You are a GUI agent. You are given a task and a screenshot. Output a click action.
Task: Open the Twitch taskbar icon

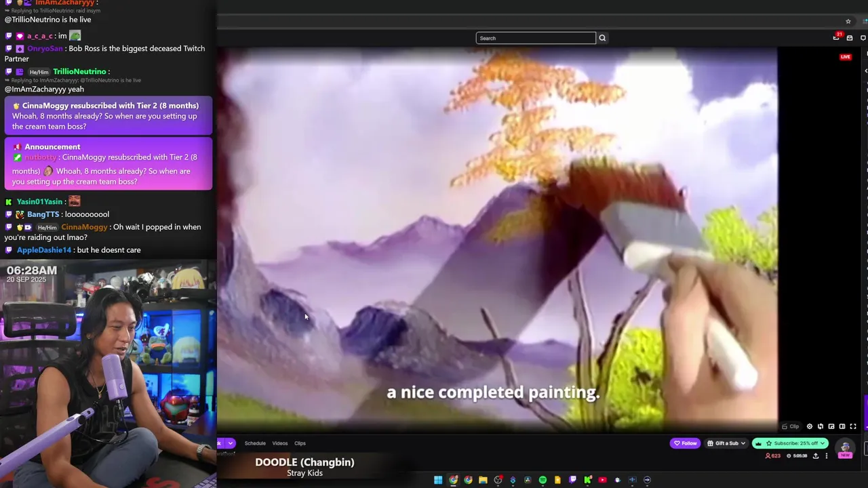pos(572,480)
